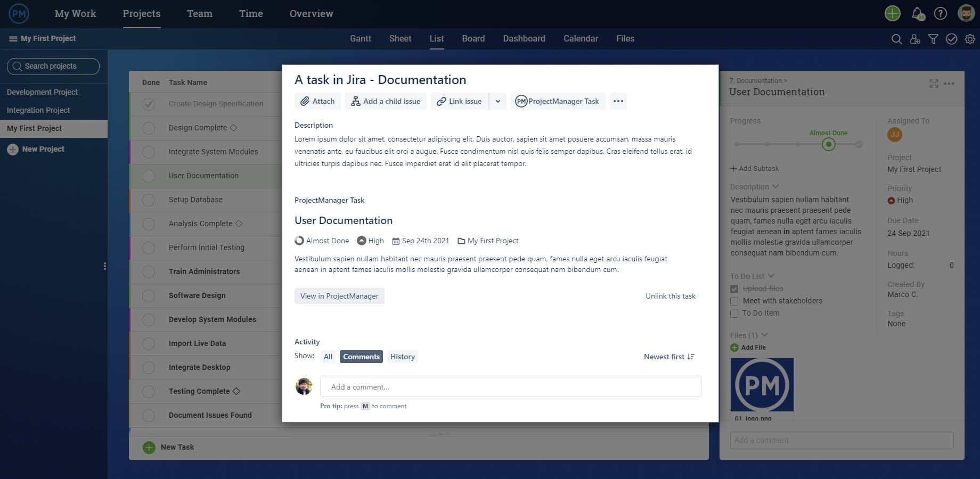The width and height of the screenshot is (980, 479).
Task: Click the High priority red icon
Action: tap(891, 201)
